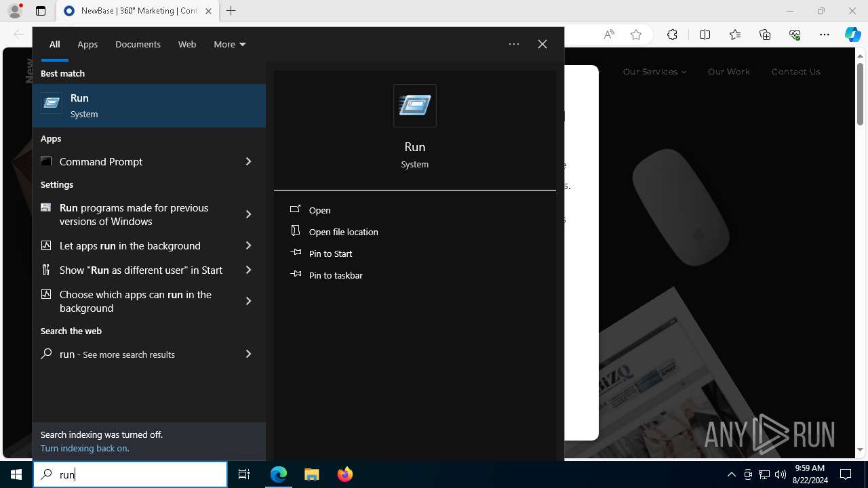This screenshot has height=488, width=868.
Task: Launch Firefox from taskbar
Action: pos(345,474)
